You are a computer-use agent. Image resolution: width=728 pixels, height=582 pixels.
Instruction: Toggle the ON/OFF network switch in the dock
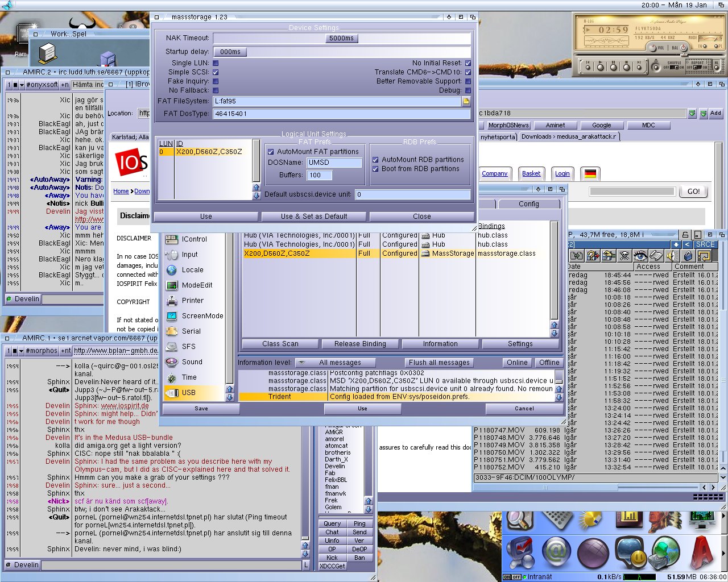(x=512, y=577)
